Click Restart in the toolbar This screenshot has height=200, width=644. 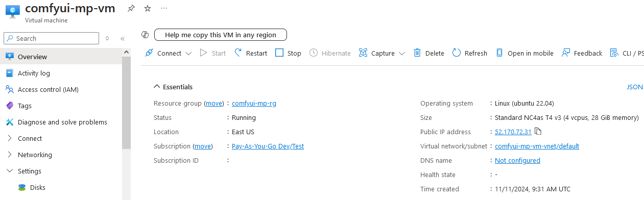point(251,53)
